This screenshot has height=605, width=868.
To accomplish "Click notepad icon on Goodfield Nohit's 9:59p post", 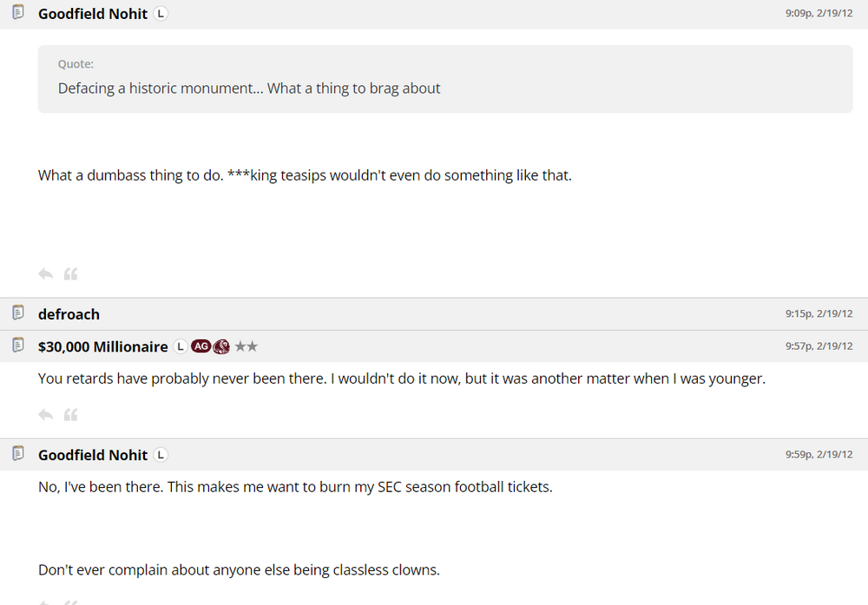I will 18,454.
